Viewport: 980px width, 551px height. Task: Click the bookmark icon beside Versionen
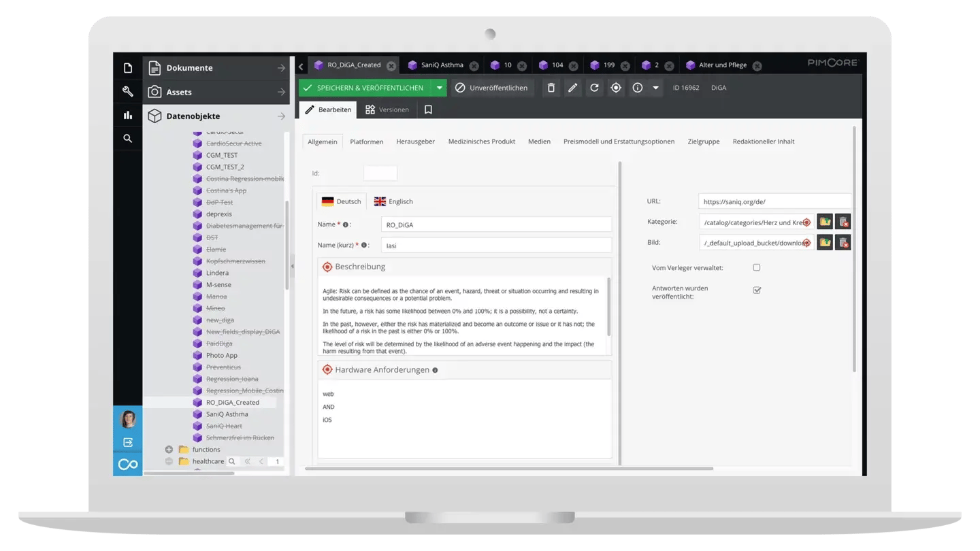[427, 109]
